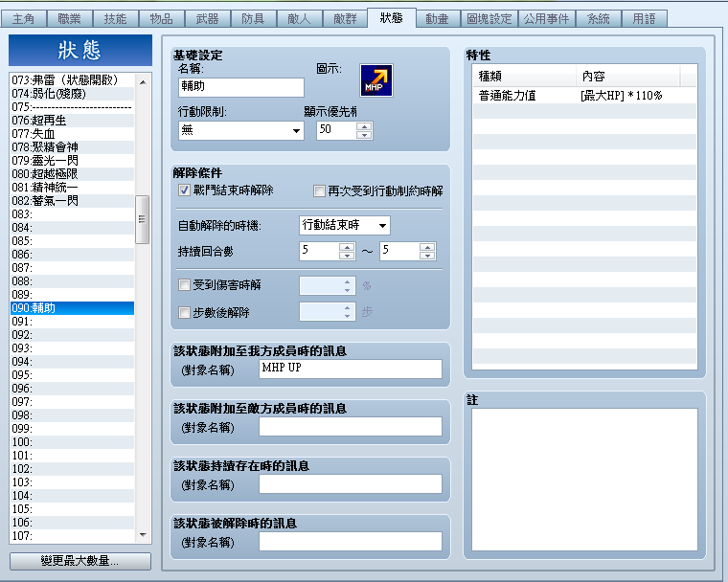Click inside the 註 notes box
The image size is (728, 582).
click(x=584, y=480)
